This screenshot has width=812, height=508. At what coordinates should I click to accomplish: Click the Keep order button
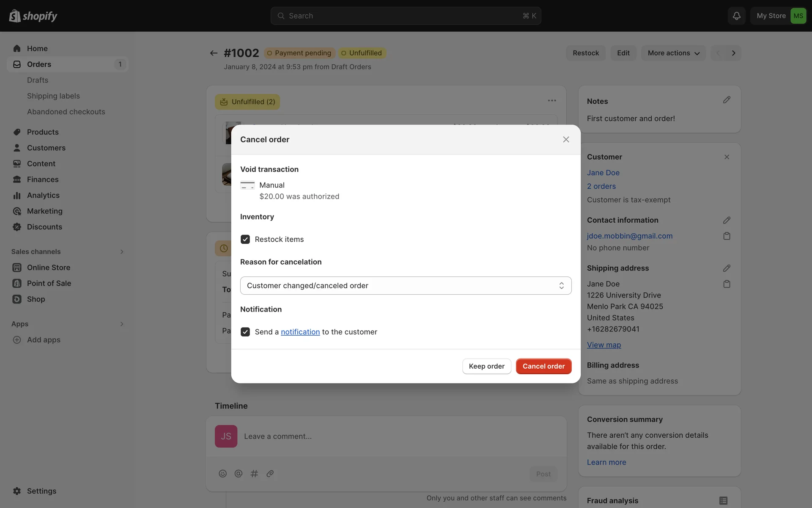click(486, 366)
